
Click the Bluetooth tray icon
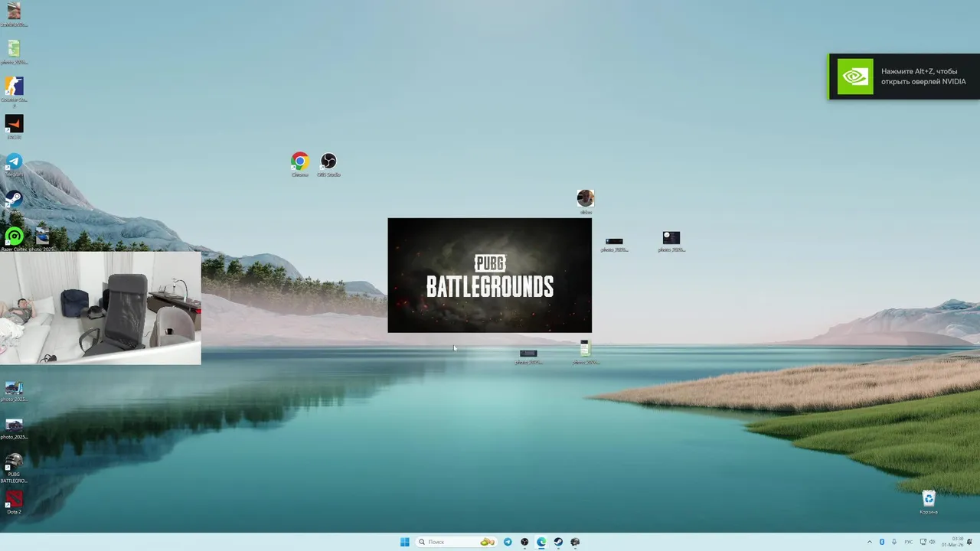[881, 542]
